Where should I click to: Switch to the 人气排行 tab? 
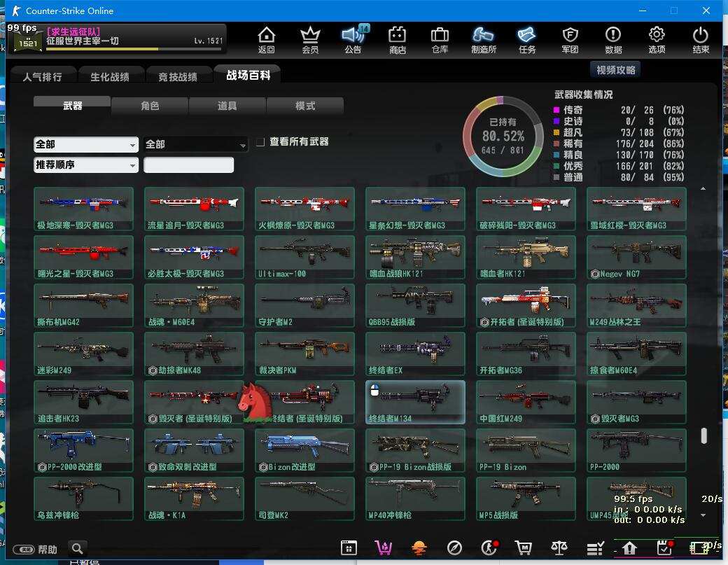(x=42, y=76)
